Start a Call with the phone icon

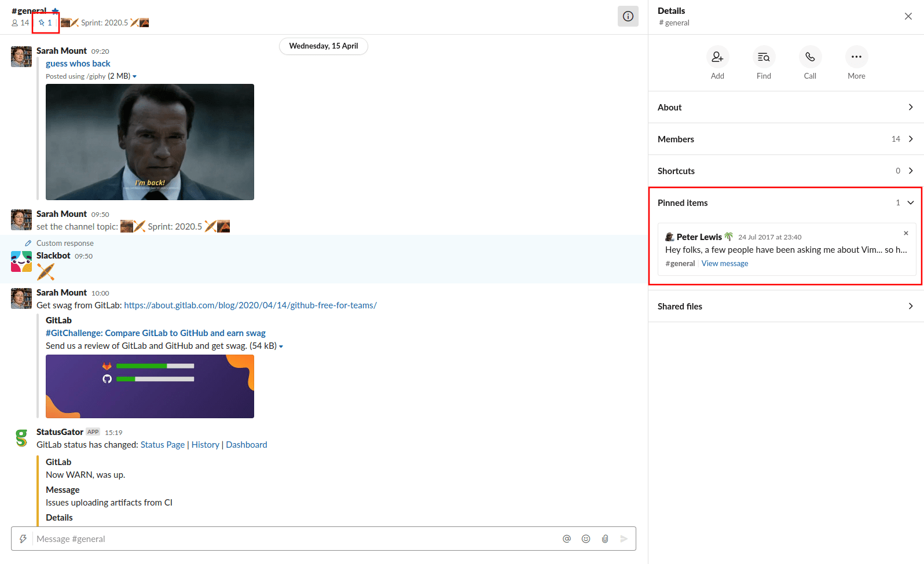click(810, 57)
